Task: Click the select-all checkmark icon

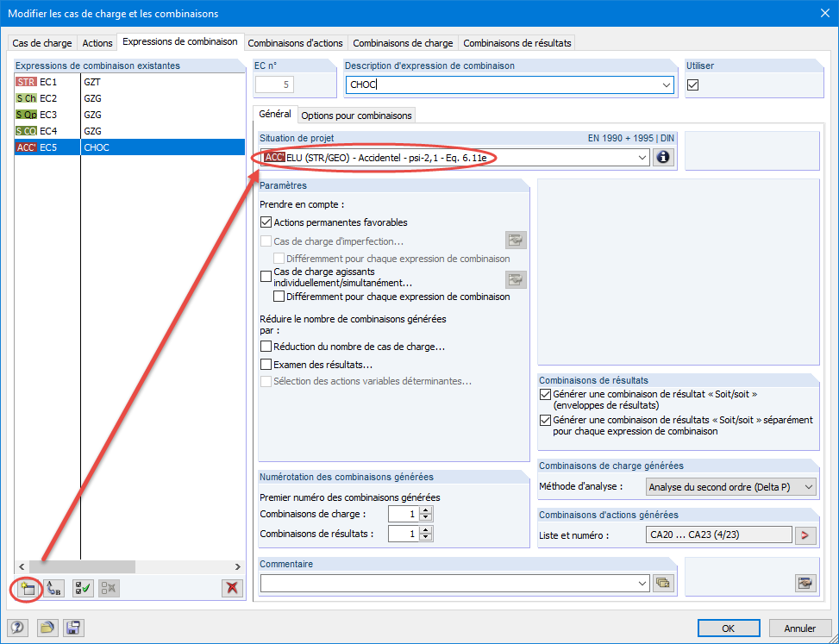Action: tap(83, 588)
